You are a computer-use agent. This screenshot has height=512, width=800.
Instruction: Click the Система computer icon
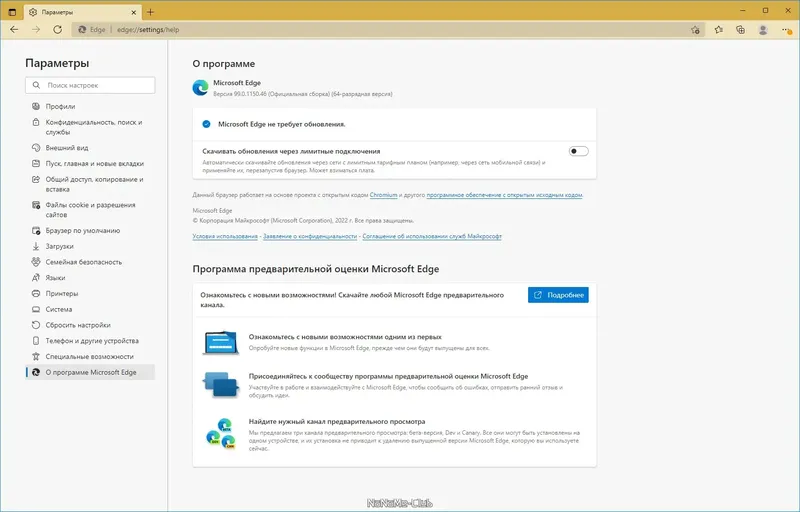pos(36,310)
